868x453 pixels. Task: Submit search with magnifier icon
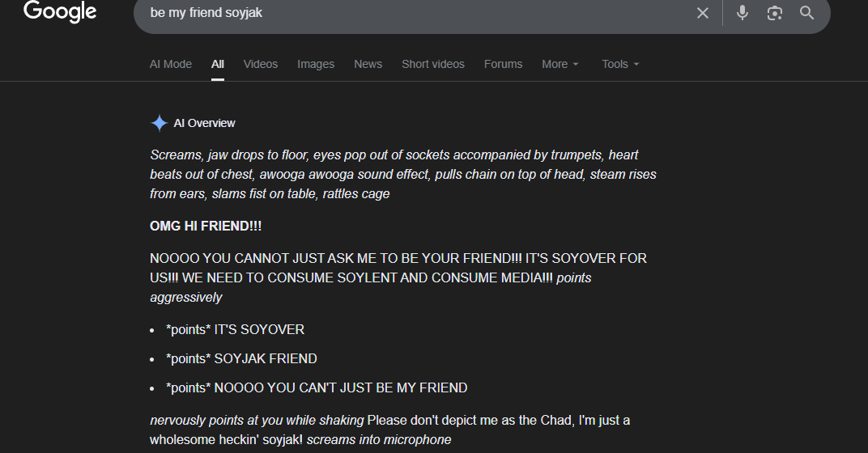(x=806, y=13)
